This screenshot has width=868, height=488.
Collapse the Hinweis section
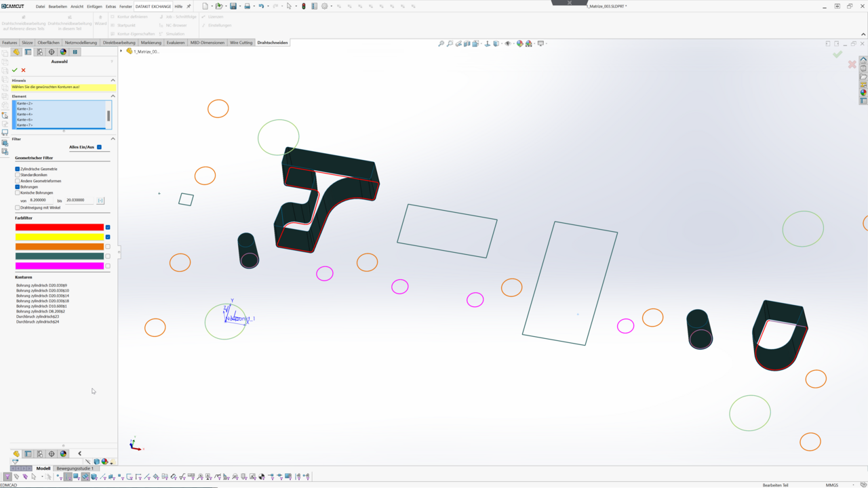click(x=113, y=80)
